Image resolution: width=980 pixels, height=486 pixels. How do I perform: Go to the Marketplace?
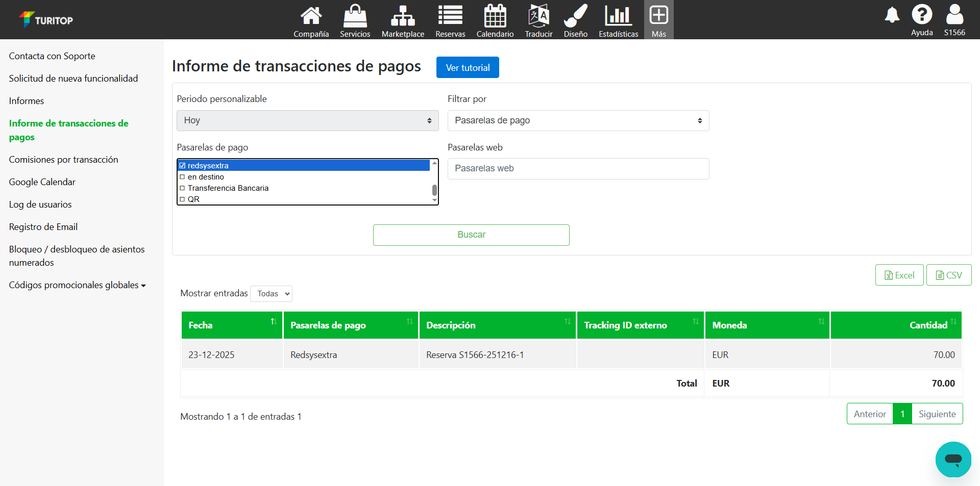coord(403,19)
